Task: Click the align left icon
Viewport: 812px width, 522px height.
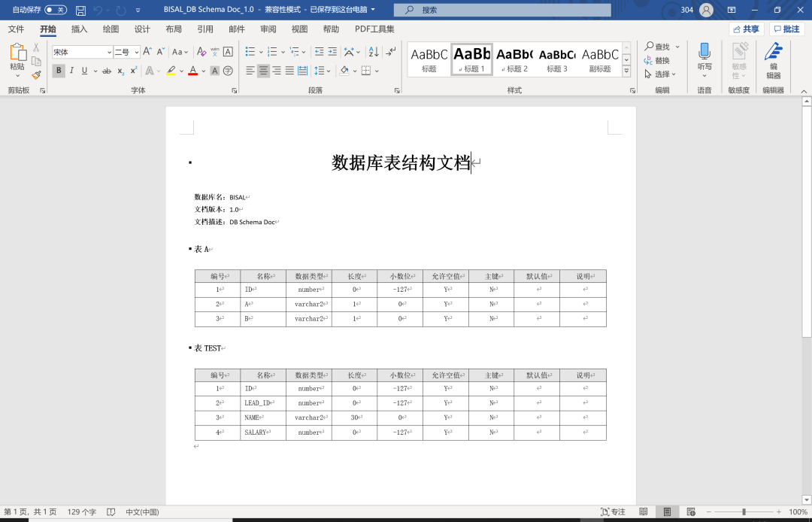Action: point(250,70)
